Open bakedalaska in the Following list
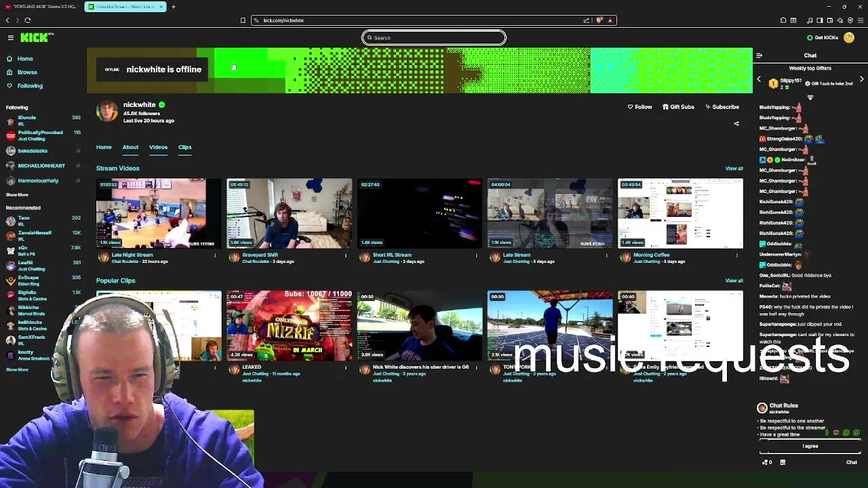The image size is (868, 488). click(42, 151)
